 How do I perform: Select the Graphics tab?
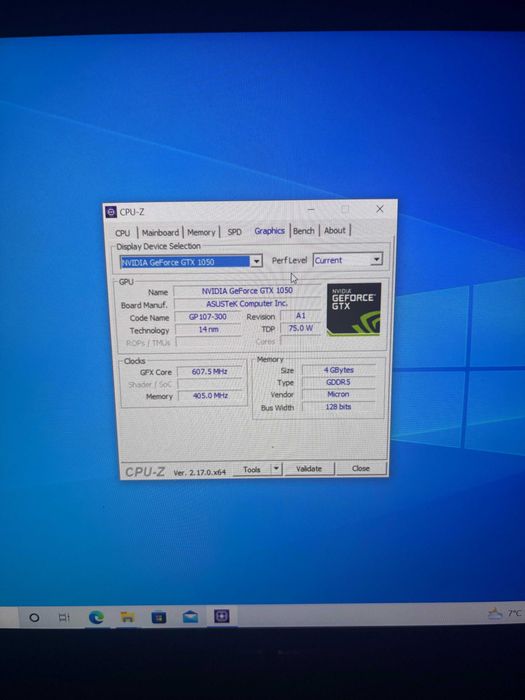click(270, 231)
